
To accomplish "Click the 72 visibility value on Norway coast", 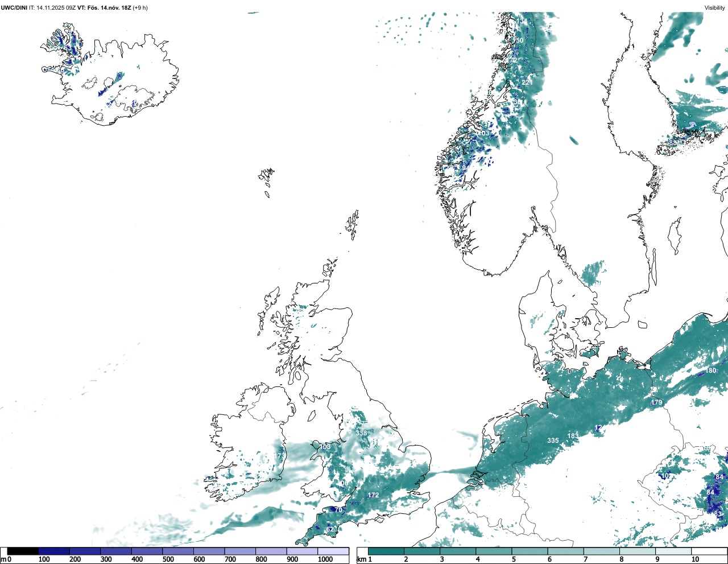I will pos(513,60).
